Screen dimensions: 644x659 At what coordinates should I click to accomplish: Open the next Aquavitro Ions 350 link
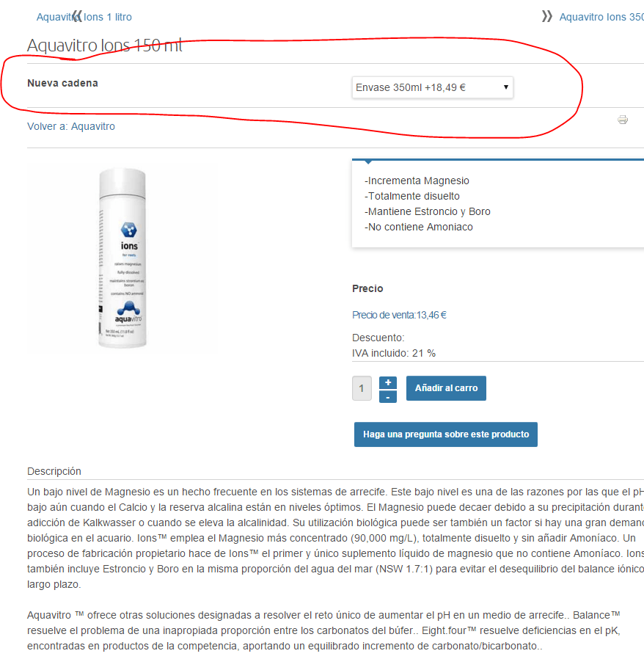click(x=601, y=17)
